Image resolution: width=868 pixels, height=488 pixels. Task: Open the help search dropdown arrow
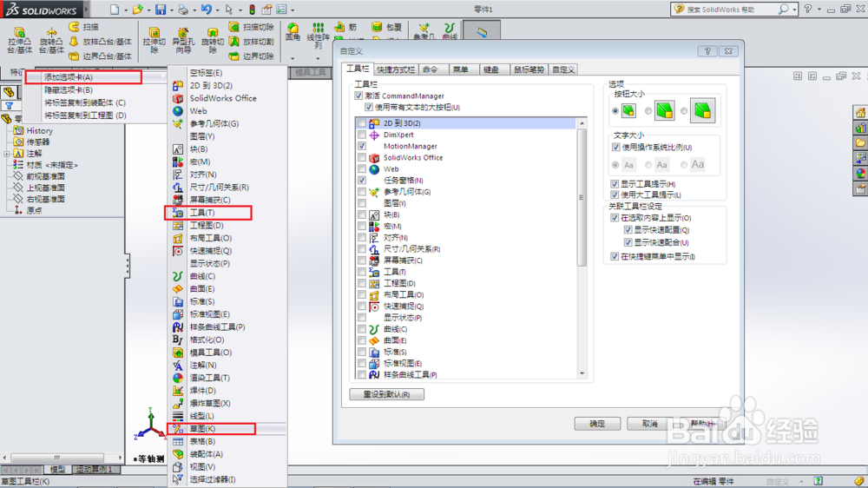(794, 10)
